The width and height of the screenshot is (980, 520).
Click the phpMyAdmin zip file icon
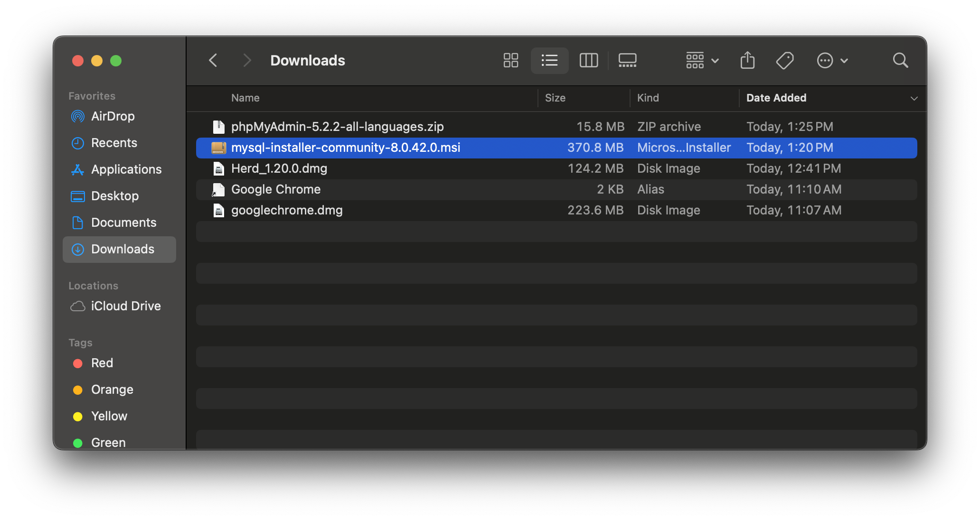218,127
